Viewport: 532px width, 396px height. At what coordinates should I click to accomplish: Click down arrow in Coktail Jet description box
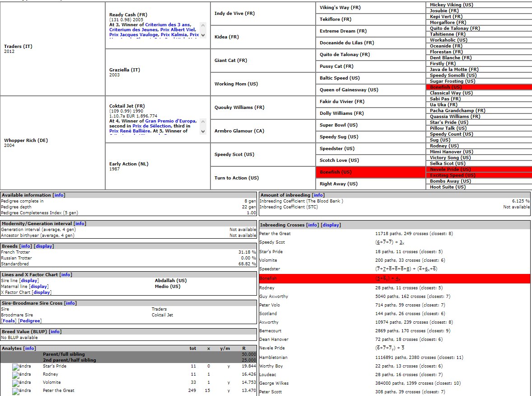[x=203, y=132]
